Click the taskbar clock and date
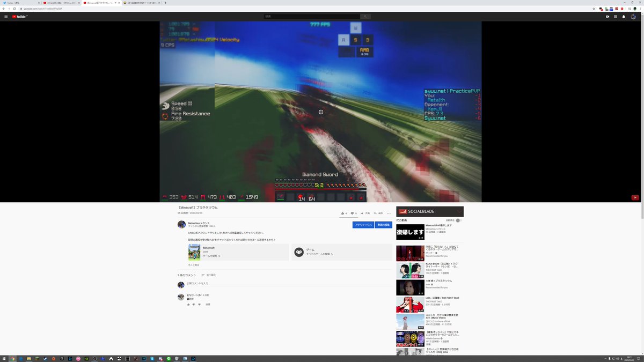The width and height of the screenshot is (644, 362). click(x=629, y=358)
